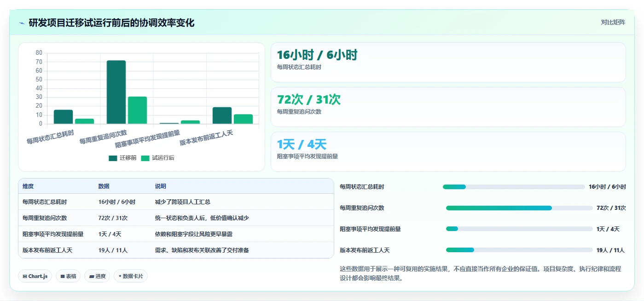
Task: Click the Chart.js tag chip
Action: [x=35, y=276]
